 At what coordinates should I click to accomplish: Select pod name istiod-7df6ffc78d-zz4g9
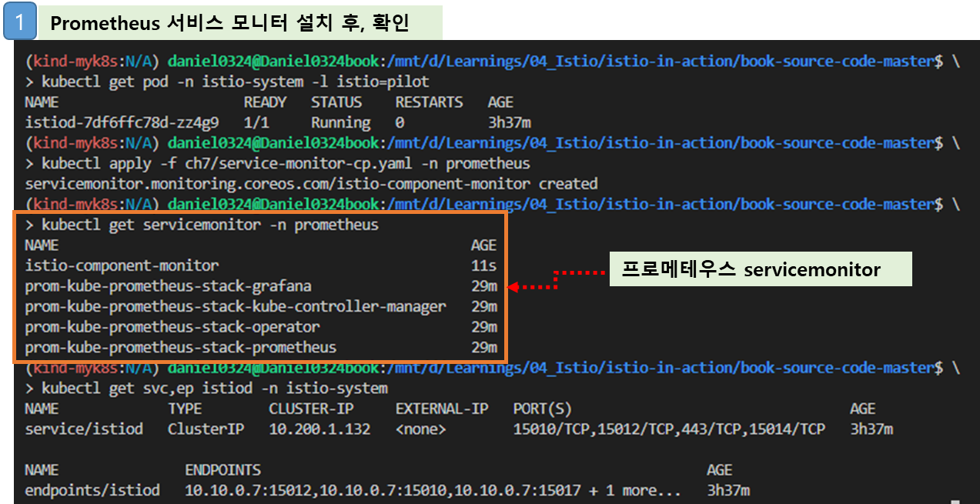122,122
